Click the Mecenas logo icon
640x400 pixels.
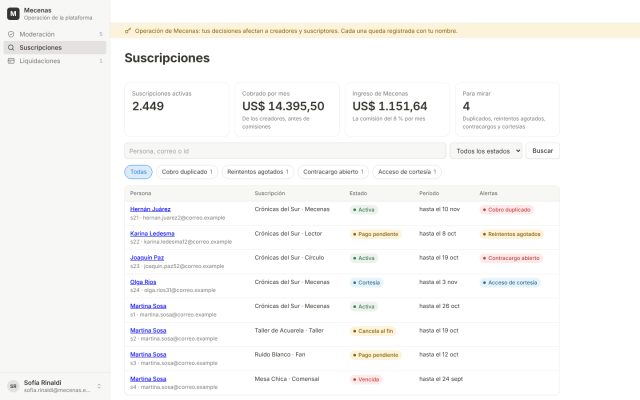(13, 13)
